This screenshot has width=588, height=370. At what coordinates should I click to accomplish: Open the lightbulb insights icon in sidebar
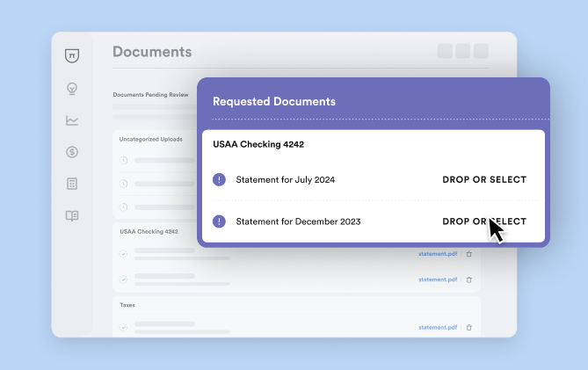72,88
